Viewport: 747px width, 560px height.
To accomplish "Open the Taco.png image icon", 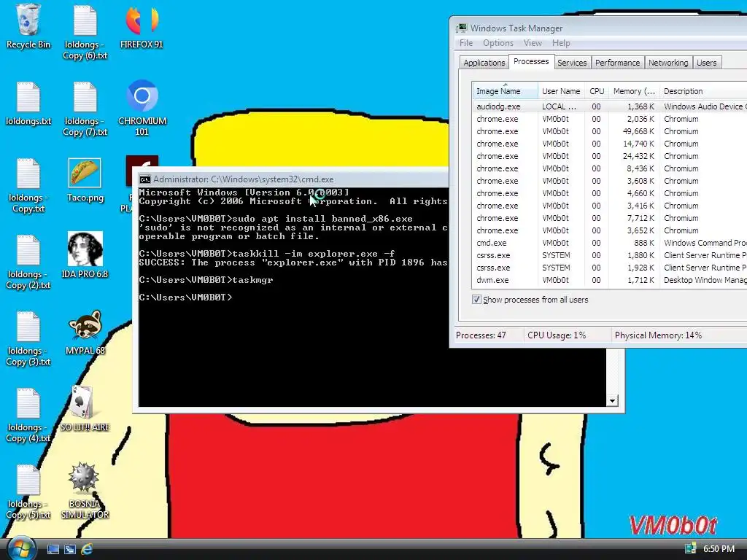I will click(x=85, y=180).
